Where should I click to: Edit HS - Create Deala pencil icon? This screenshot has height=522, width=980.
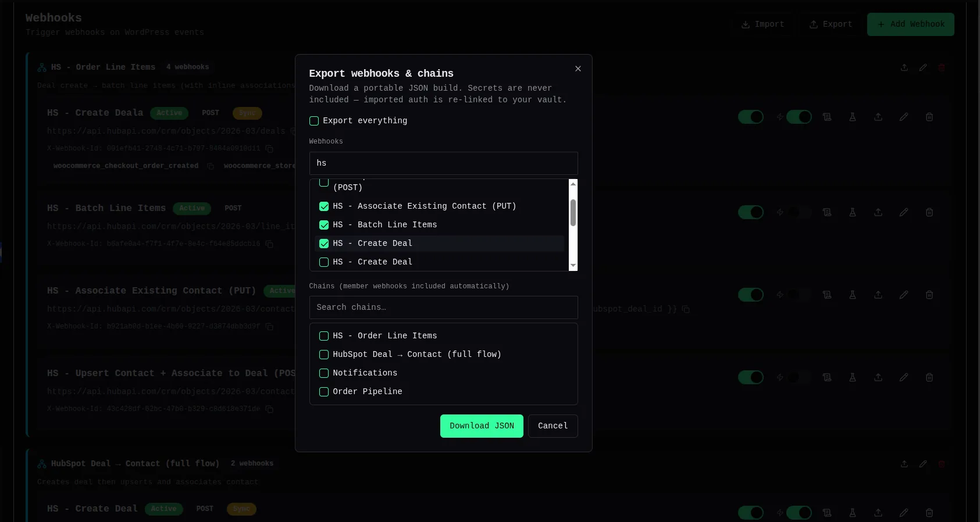[x=904, y=117]
